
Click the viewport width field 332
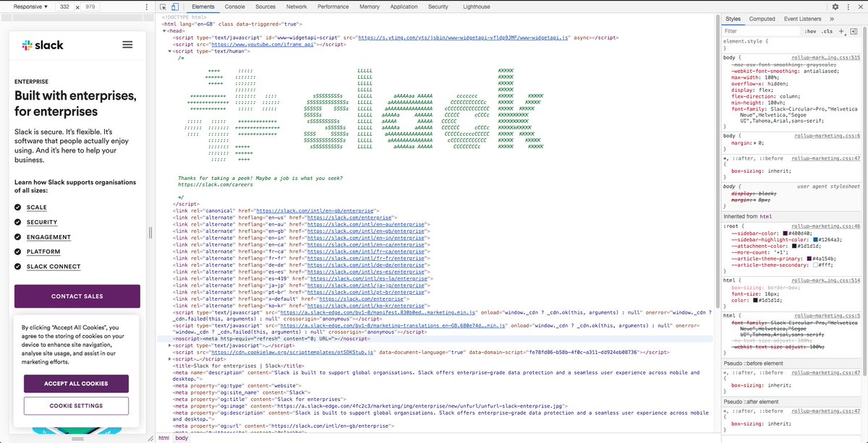point(64,7)
